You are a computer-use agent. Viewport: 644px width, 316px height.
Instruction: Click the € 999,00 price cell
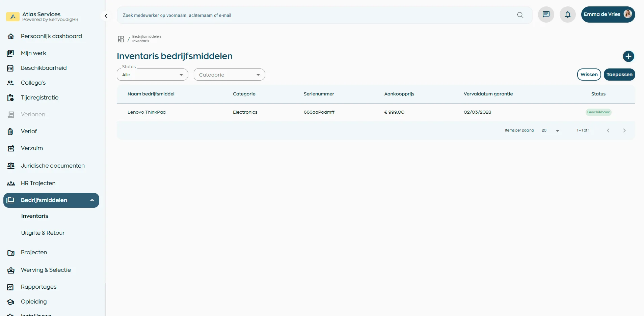394,112
